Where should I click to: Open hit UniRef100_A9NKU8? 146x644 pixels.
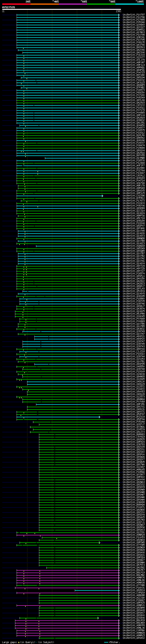[134, 583]
